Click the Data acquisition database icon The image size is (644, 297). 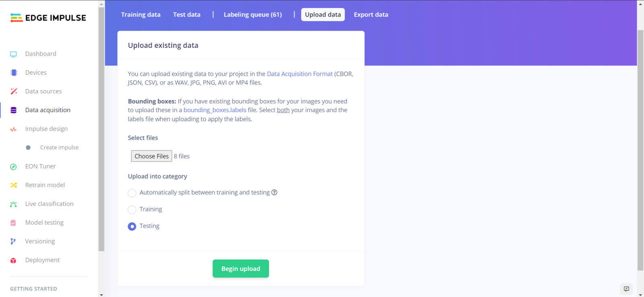tap(13, 110)
